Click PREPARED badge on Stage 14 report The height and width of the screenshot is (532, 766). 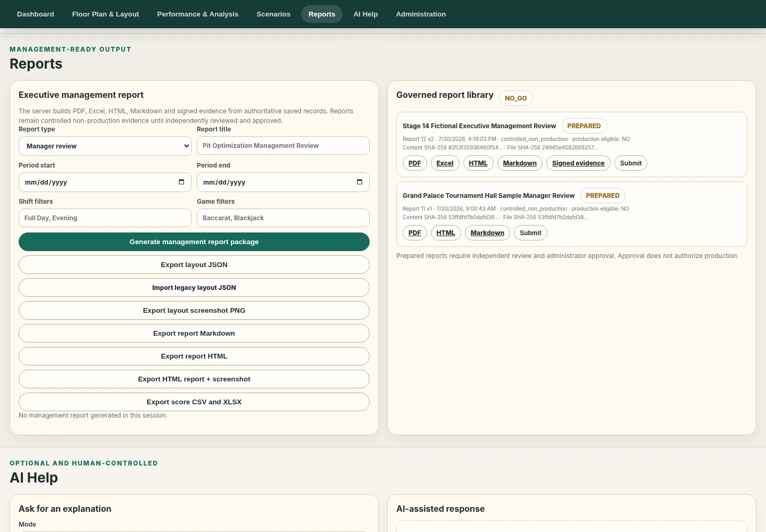[x=584, y=126]
